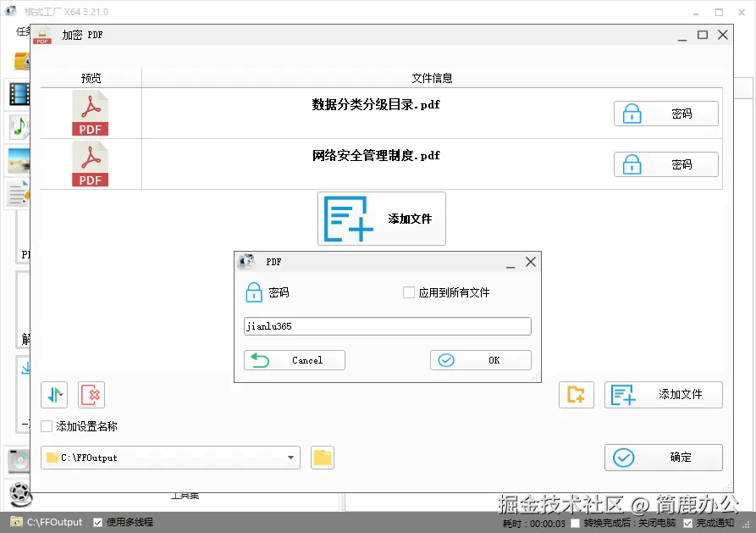
Task: Click the file name 网络安全管理制度.pdf
Action: tap(376, 155)
